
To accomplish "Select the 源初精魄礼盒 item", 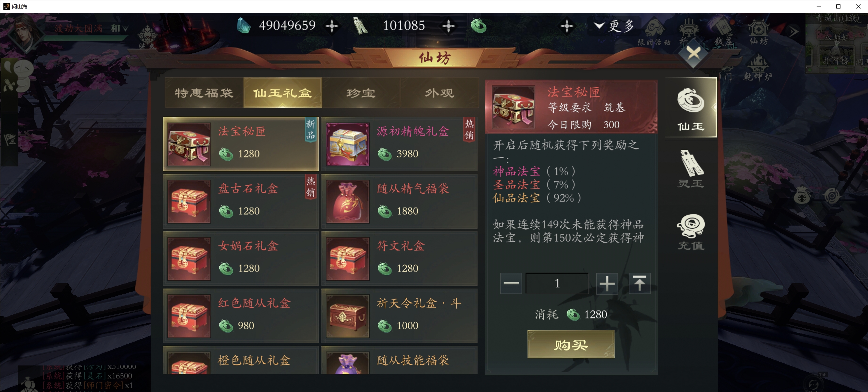I will (x=399, y=144).
